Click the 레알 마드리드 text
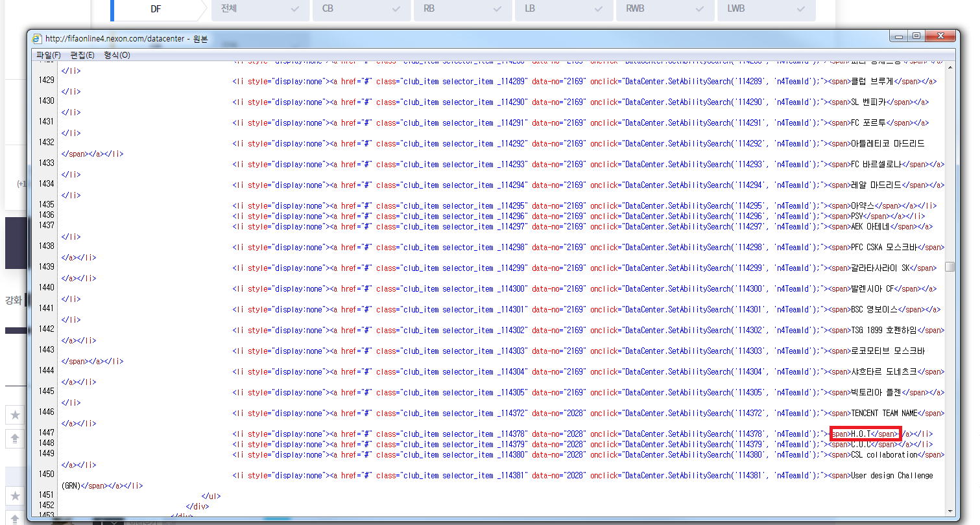The width and height of the screenshot is (980, 525). pyautogui.click(x=876, y=185)
